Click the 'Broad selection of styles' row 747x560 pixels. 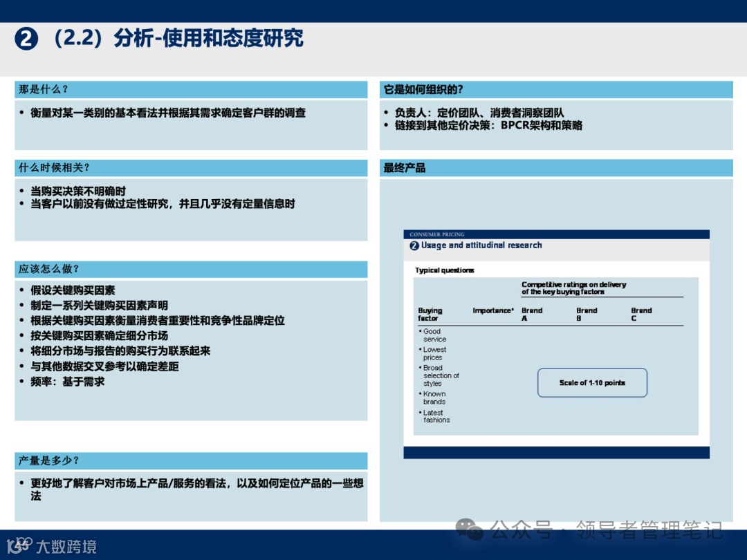tap(439, 375)
